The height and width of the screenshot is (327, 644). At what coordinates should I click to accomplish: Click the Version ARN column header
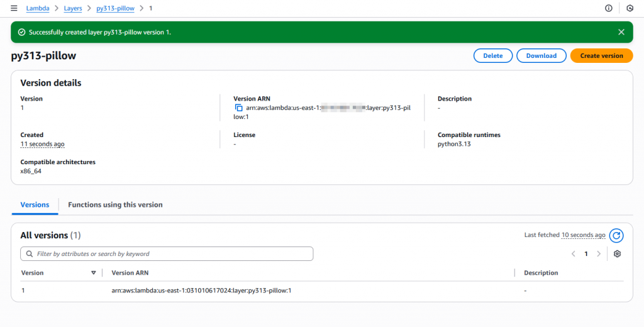(130, 273)
